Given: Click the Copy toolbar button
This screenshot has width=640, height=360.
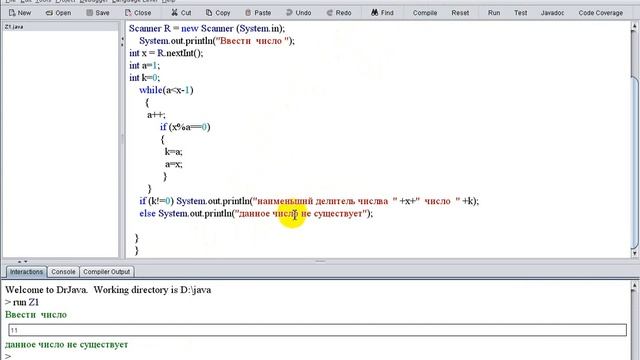Looking at the screenshot, I should pos(218,13).
